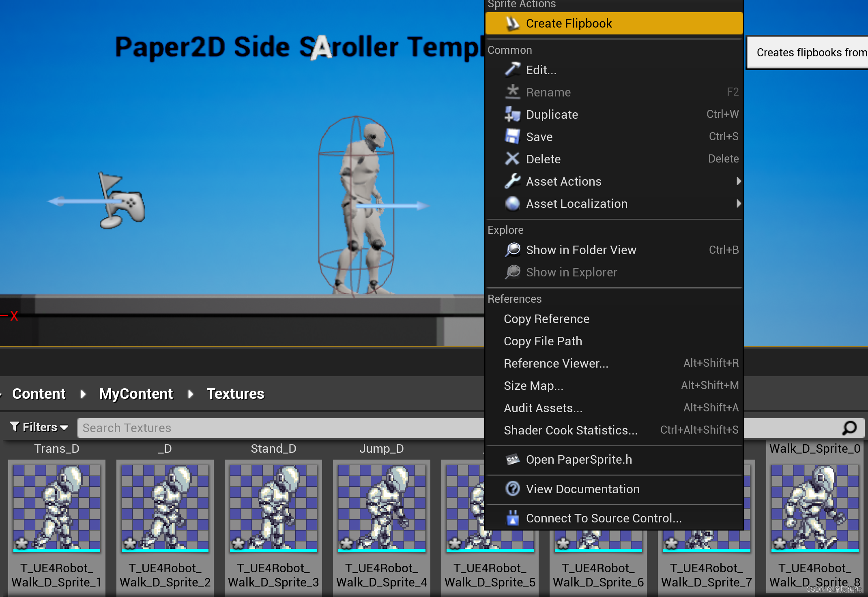
Task: Click the search magnifier icon in content browser
Action: click(849, 428)
